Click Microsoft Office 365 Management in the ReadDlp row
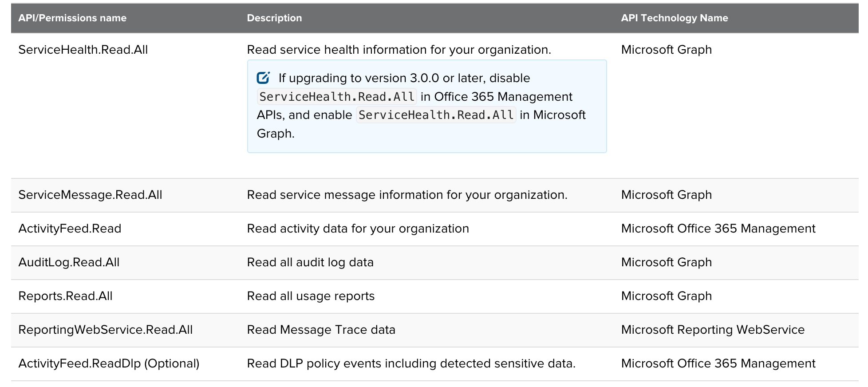The image size is (868, 387). tap(718, 363)
